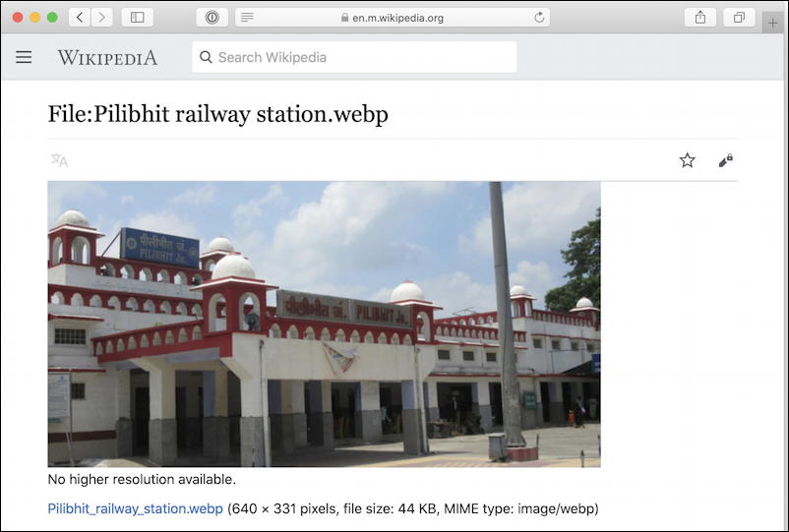Add this page to watchlist star
789x532 pixels.
687,160
